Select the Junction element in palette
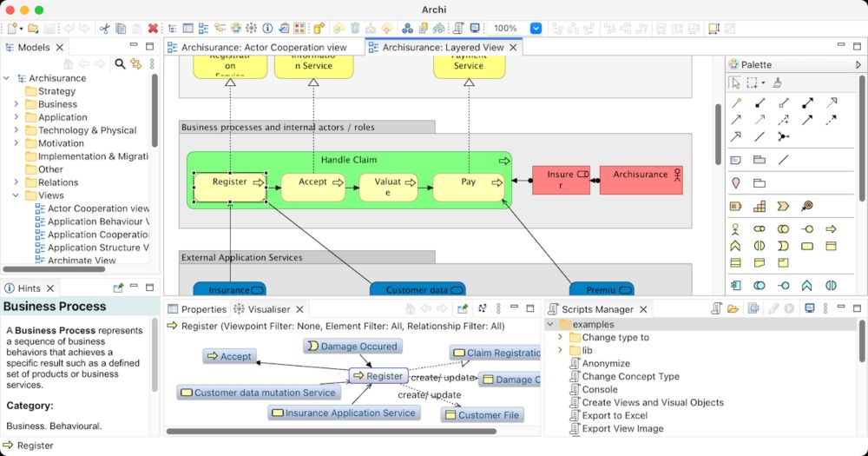This screenshot has width=868, height=456. [x=783, y=137]
